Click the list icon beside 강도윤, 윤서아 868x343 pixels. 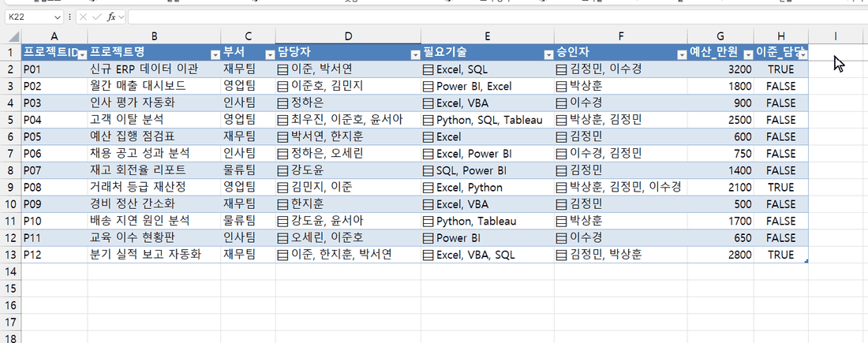tap(282, 222)
